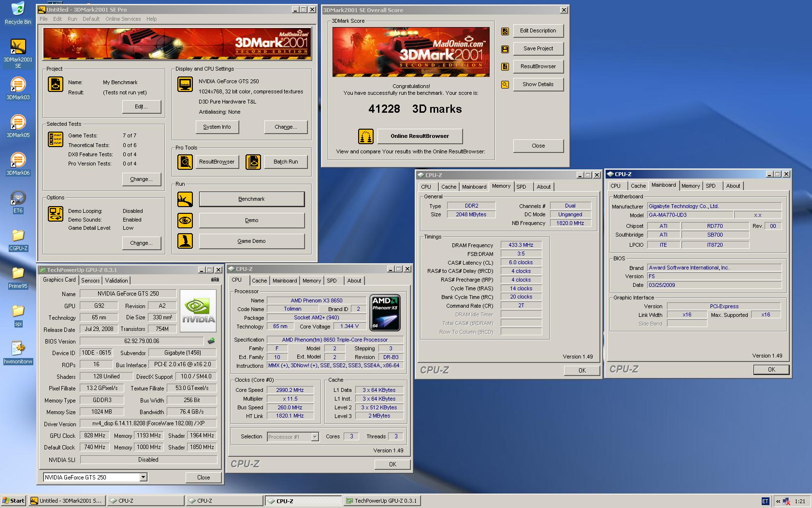Click the Benchmark button
The height and width of the screenshot is (508, 812).
pos(252,199)
